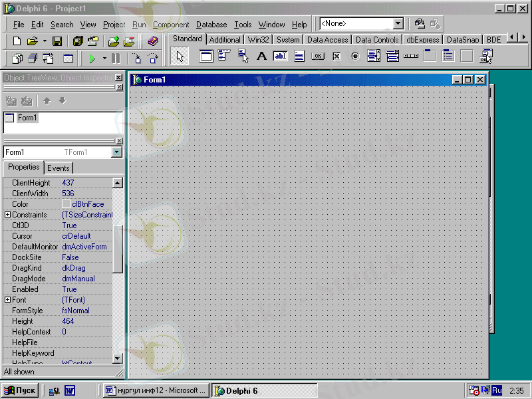Select the CheckBox component in the palette
Image resolution: width=532 pixels, height=399 pixels.
pos(336,57)
